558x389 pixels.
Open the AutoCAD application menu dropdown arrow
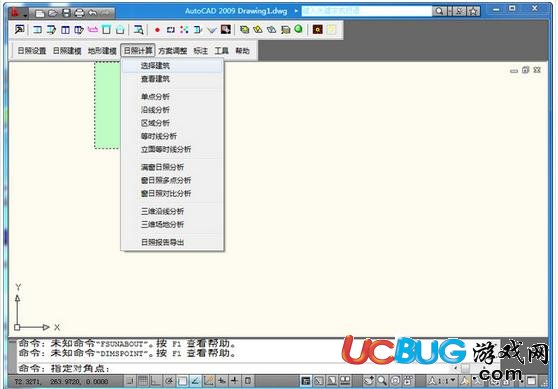pos(25,15)
